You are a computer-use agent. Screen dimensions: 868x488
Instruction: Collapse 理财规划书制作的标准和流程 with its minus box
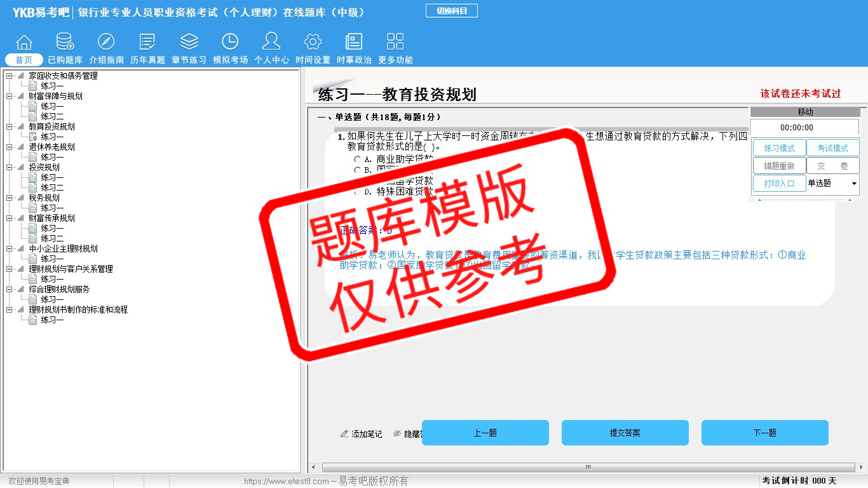click(9, 310)
